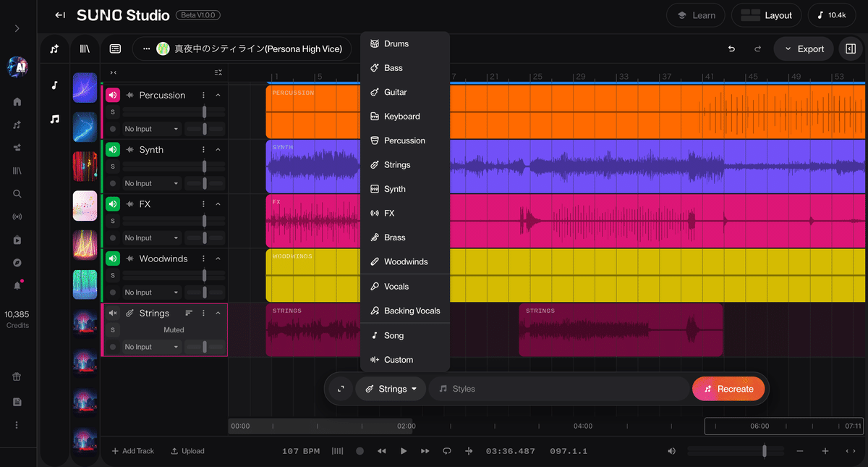868x467 pixels.
Task: Click the Recreate button
Action: click(x=728, y=389)
